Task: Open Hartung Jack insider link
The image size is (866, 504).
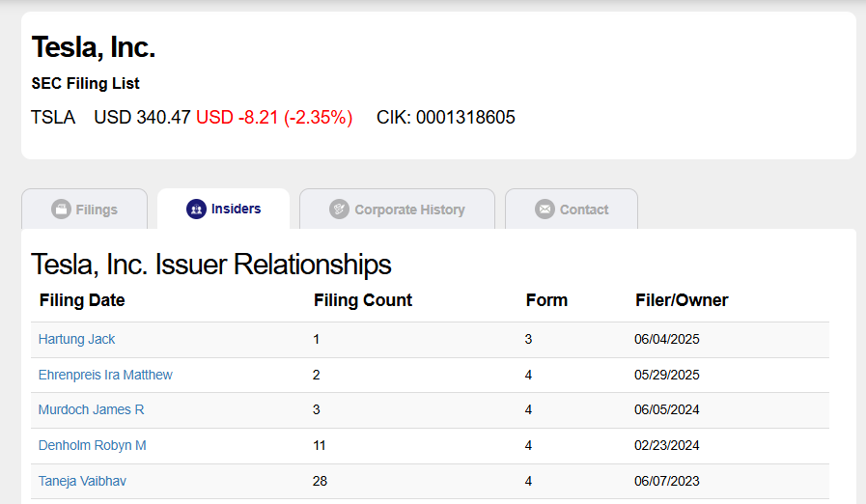Action: (76, 339)
